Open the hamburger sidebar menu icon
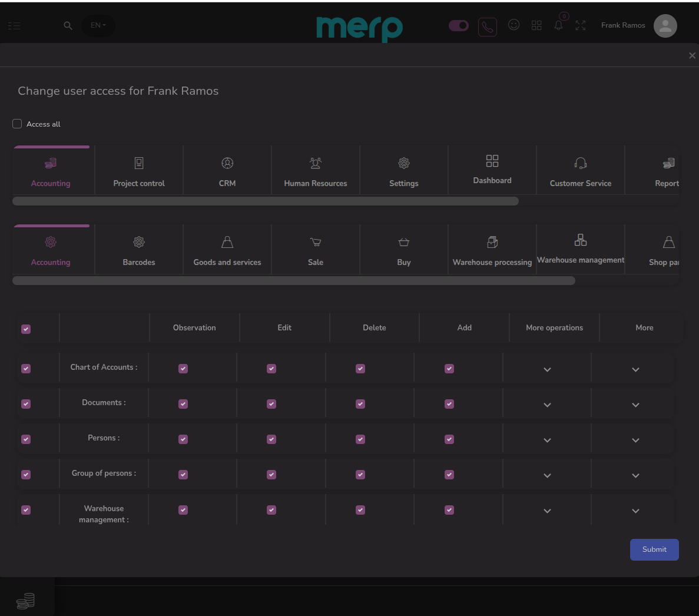This screenshot has height=616, width=699. 14,26
